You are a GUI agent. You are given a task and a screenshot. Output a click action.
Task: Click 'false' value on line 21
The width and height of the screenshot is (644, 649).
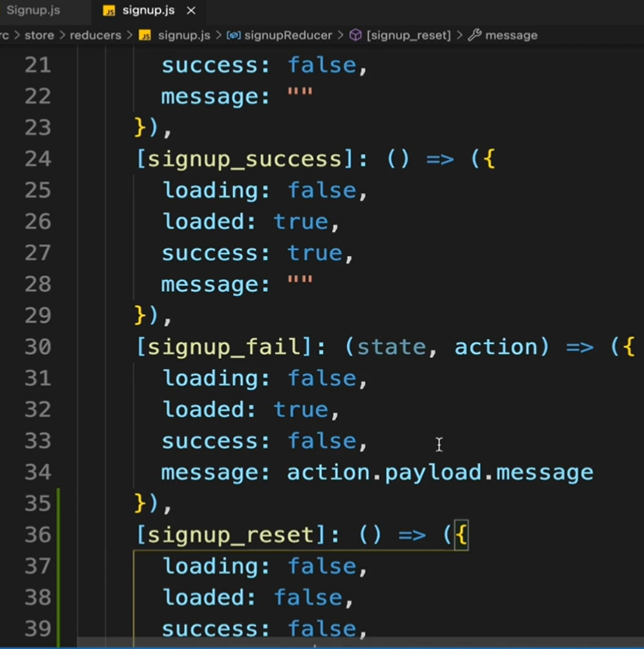tap(322, 65)
